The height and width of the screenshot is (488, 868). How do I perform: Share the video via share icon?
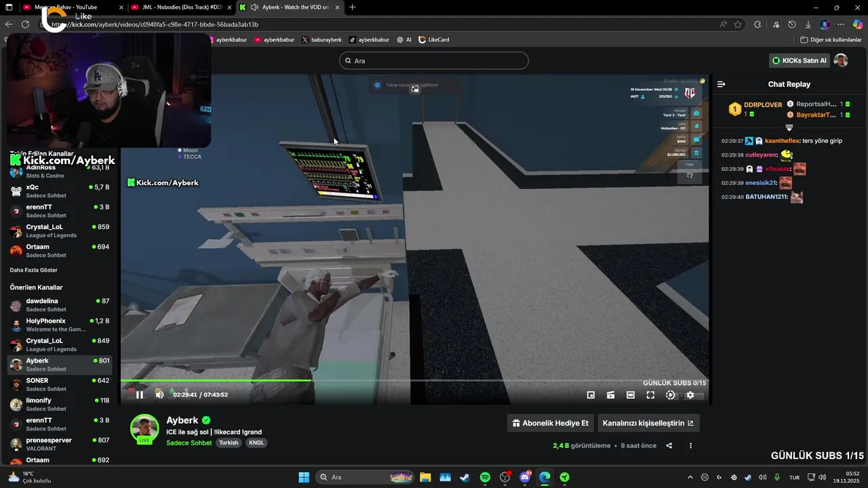[x=669, y=445]
